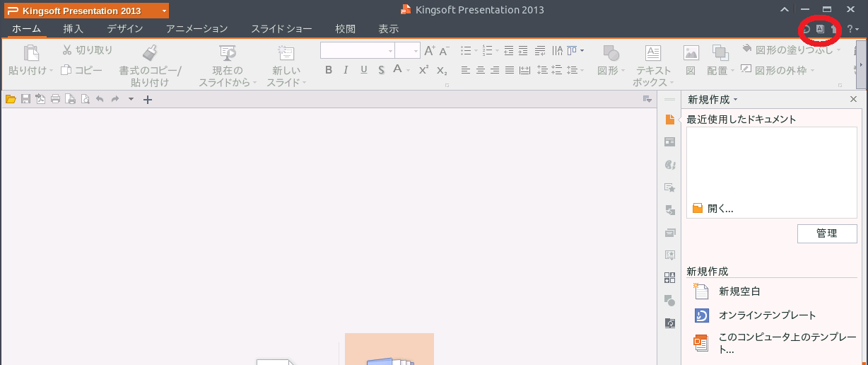
Task: Open the line spacing dropdown
Action: coord(576,70)
